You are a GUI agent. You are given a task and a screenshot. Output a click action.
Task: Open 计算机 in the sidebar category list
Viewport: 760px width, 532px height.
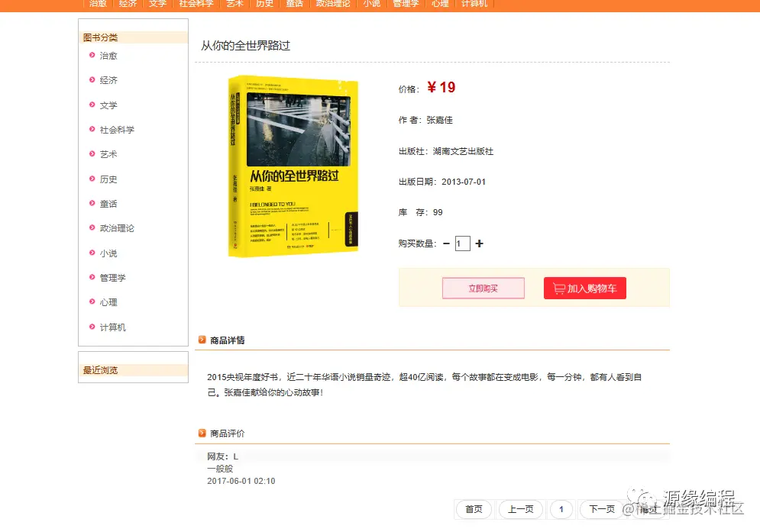pos(113,327)
